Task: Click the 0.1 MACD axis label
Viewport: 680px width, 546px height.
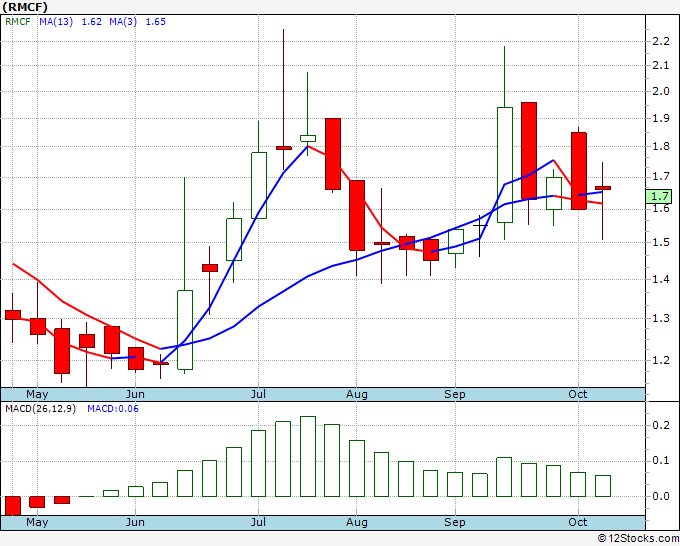Action: click(x=661, y=461)
